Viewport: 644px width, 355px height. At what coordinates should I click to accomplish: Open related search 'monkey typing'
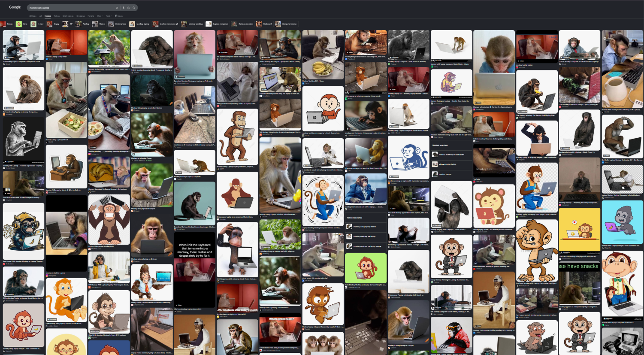tap(451, 174)
